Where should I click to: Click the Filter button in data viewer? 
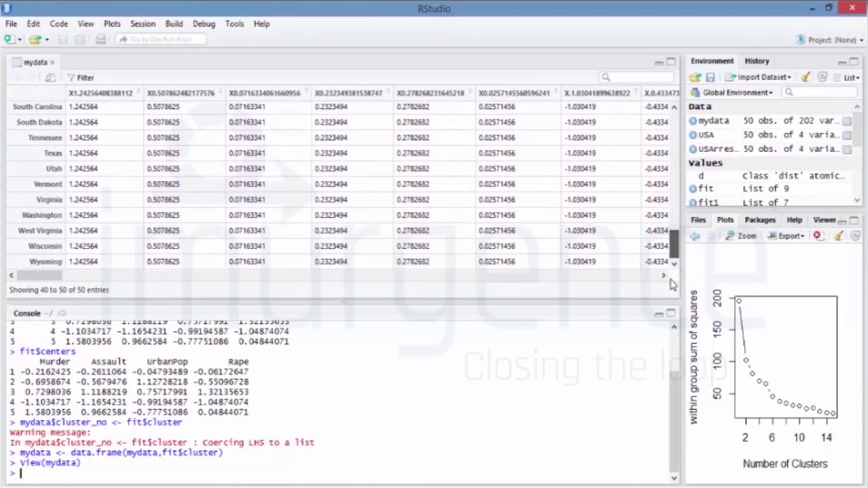(81, 78)
